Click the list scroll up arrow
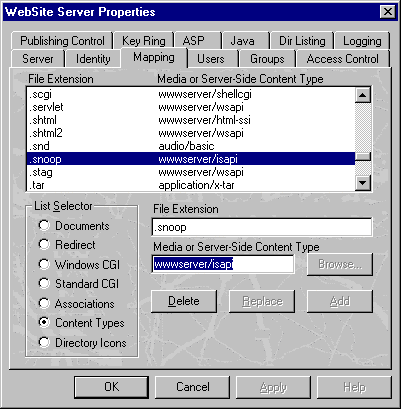This screenshot has width=401, height=409. 363,95
